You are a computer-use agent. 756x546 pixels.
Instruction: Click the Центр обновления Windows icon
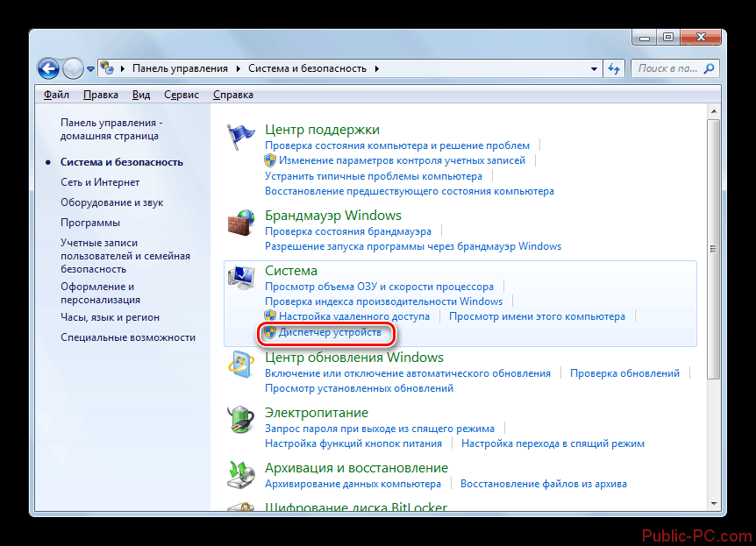[240, 364]
